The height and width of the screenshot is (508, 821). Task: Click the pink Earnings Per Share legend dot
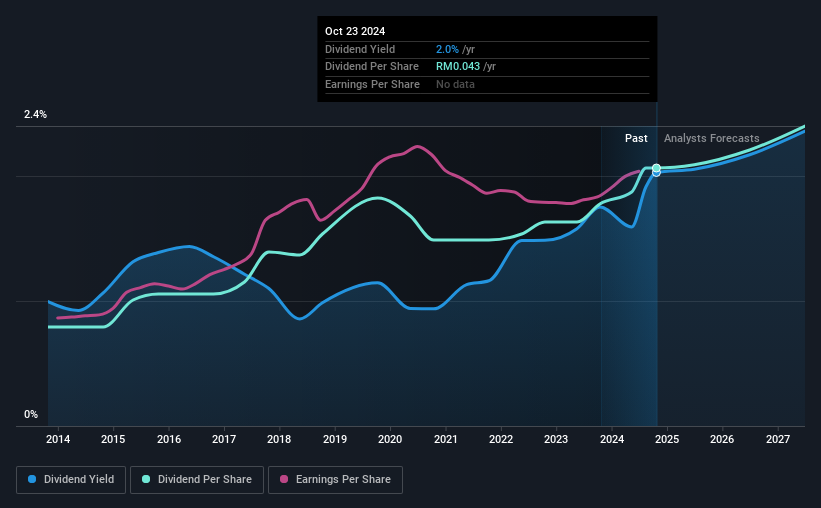(x=284, y=479)
